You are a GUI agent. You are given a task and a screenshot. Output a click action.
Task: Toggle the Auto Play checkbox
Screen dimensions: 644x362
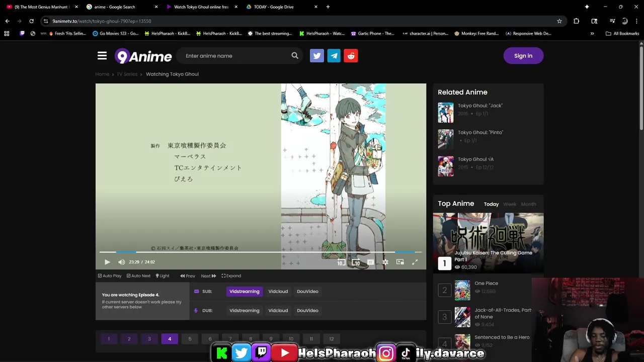coord(110,276)
